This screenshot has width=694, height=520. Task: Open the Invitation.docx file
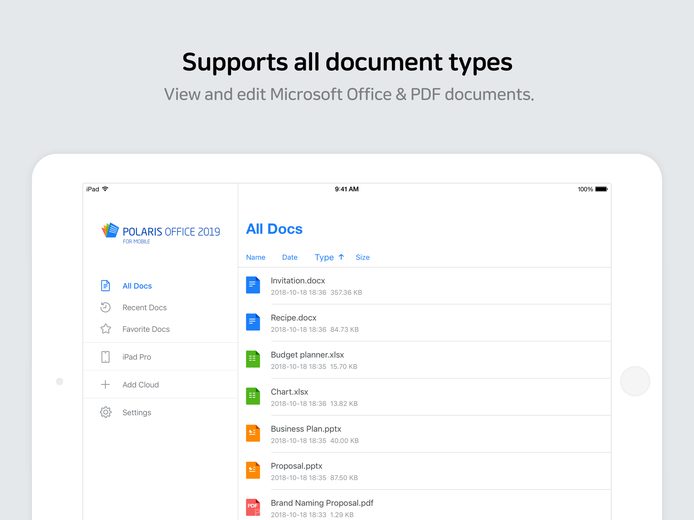[425, 286]
